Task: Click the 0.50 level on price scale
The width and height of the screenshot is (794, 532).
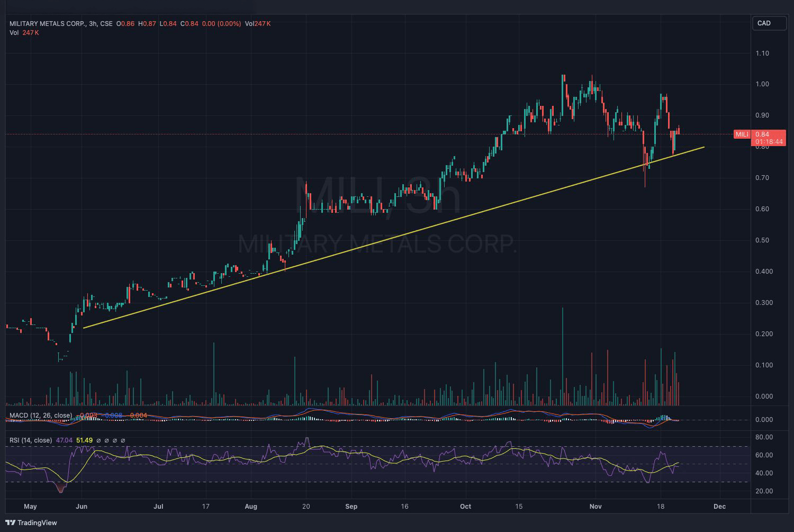Action: 762,240
